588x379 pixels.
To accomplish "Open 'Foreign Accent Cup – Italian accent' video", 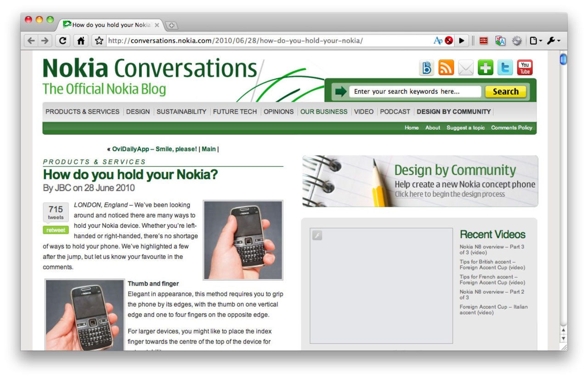I will point(494,310).
